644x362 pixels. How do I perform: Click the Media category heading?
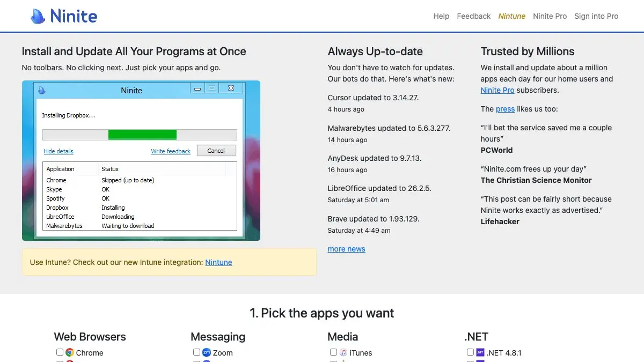point(342,337)
